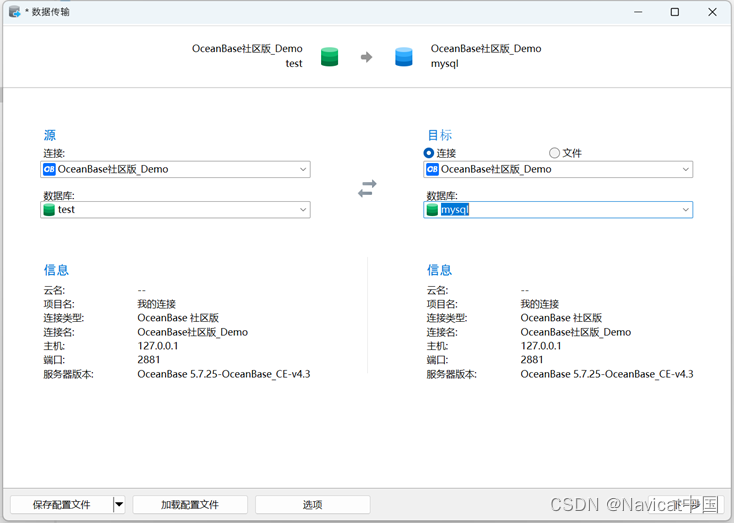
Task: Click header source label OceanBase社区版_Demo
Action: [x=247, y=48]
